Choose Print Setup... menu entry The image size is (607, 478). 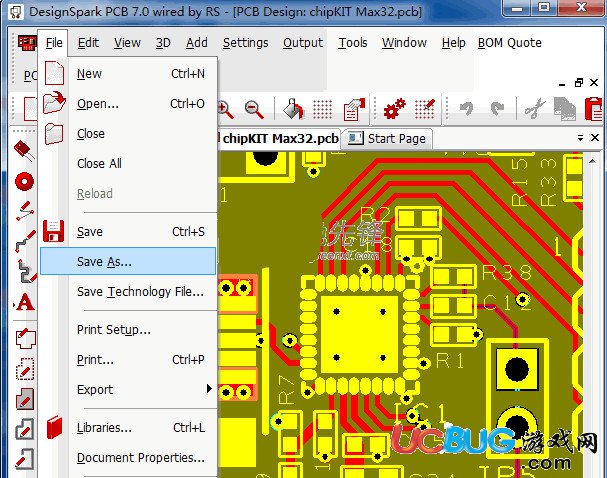click(128, 330)
